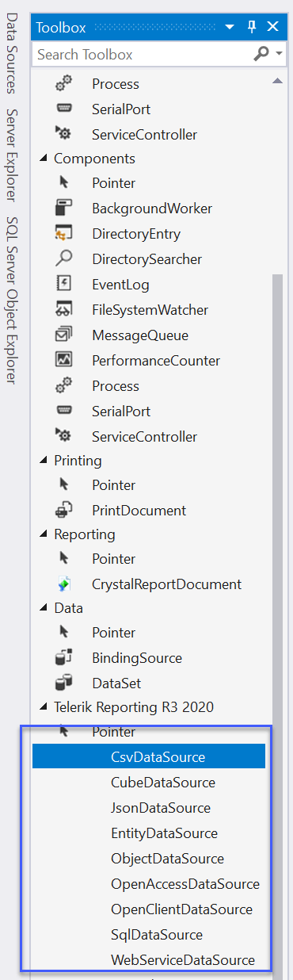Collapse the Printing group
Screen dimensions: 293x980
(44, 461)
